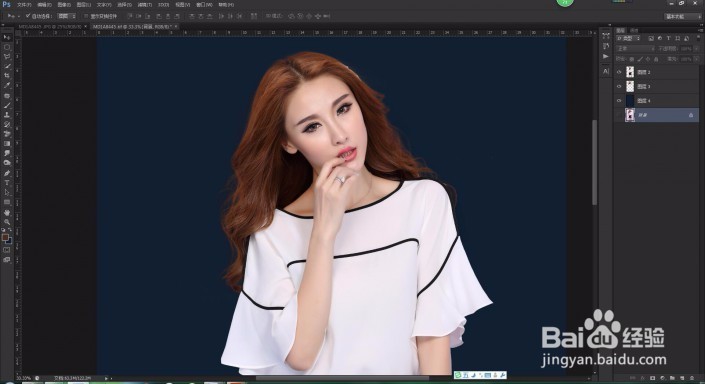705x384 pixels.
Task: Enable Show Transform Controls checkbox
Action: tap(86, 16)
